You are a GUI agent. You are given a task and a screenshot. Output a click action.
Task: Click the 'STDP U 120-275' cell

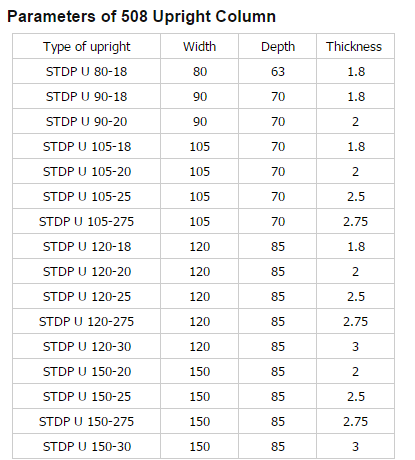click(87, 321)
